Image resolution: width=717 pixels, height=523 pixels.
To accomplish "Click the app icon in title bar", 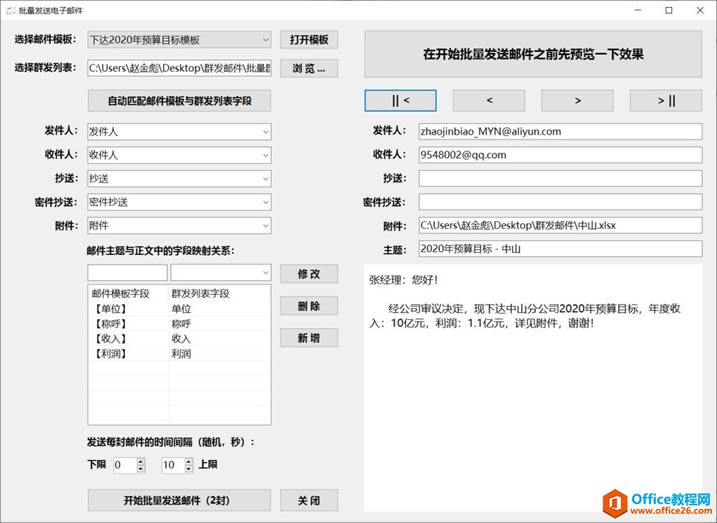I will coord(9,9).
